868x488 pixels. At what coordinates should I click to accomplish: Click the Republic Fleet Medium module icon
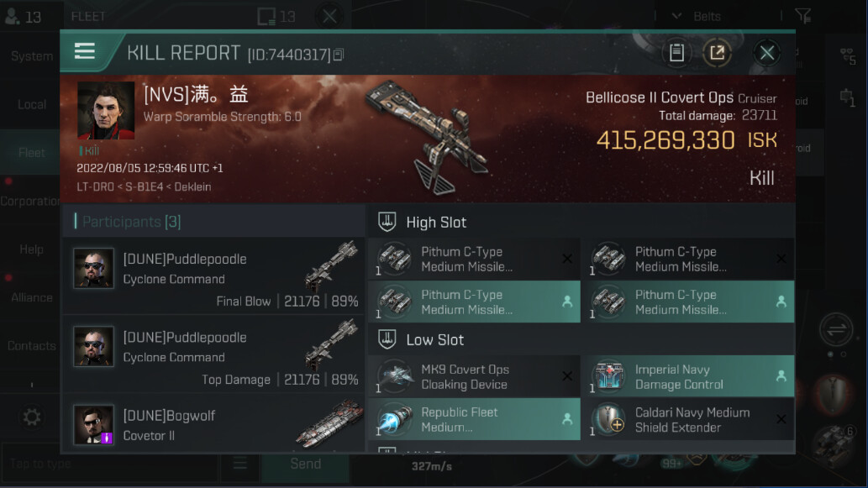click(394, 420)
